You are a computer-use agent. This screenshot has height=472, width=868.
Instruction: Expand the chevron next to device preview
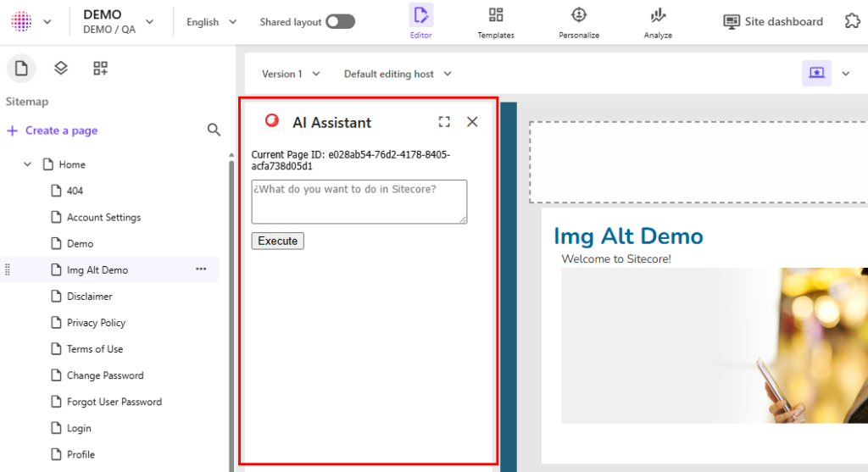pyautogui.click(x=846, y=74)
